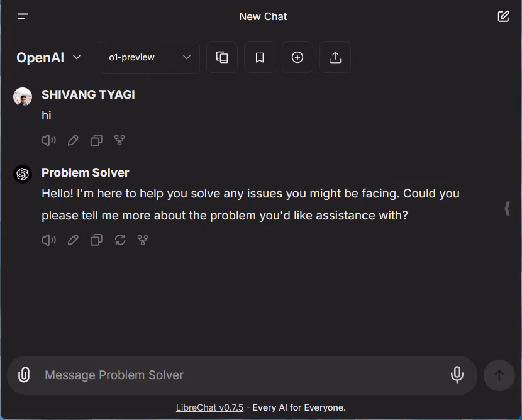Image resolution: width=522 pixels, height=420 pixels.
Task: Toggle microphone voice input
Action: [x=457, y=375]
